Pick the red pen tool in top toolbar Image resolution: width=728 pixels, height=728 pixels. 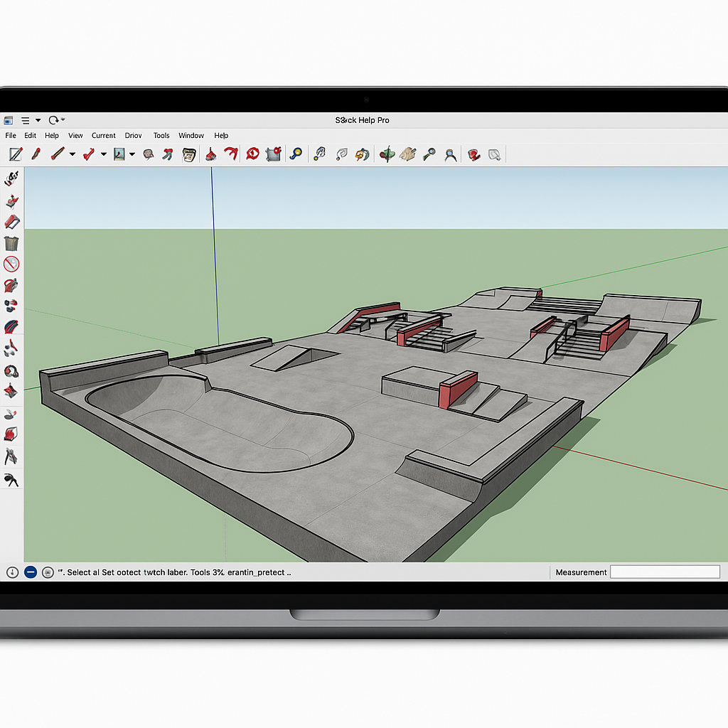coord(36,154)
